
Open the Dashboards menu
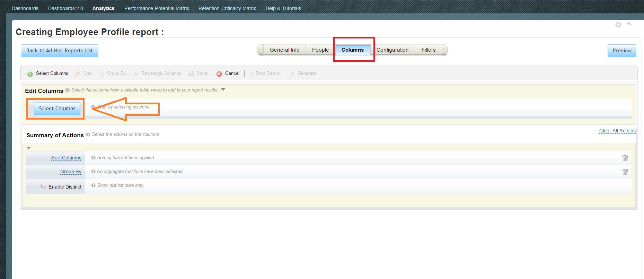pos(25,8)
